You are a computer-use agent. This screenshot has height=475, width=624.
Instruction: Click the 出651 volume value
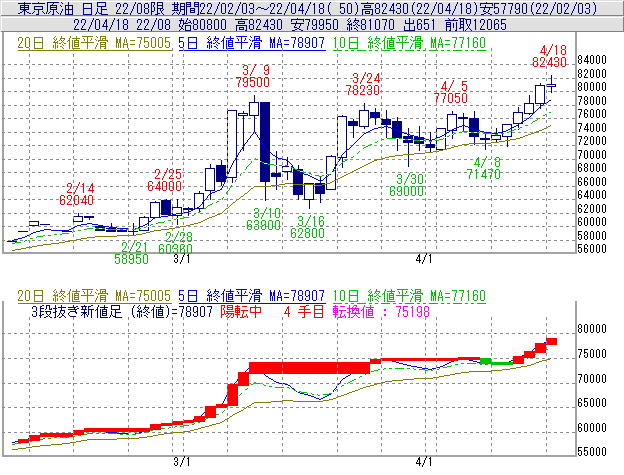(419, 25)
